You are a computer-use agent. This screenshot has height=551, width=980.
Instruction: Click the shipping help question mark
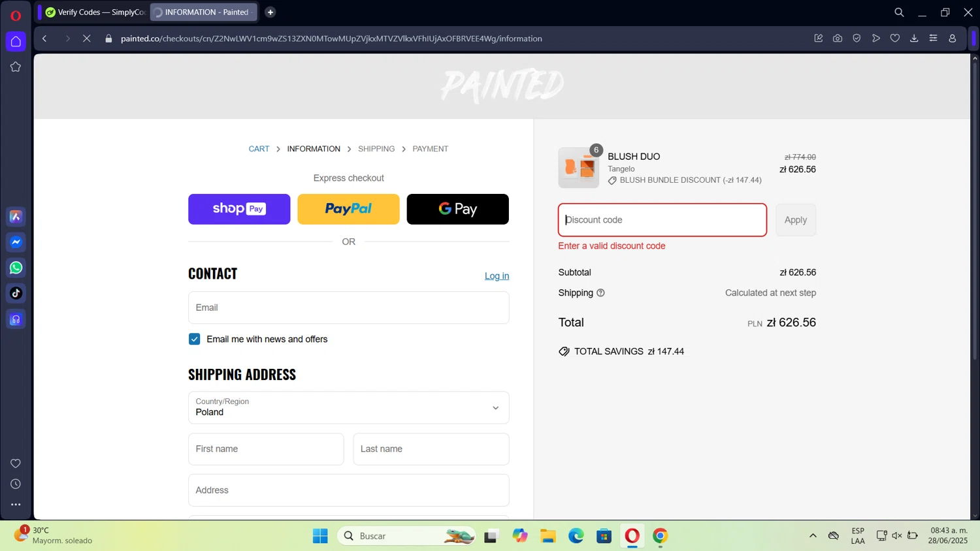click(x=600, y=293)
